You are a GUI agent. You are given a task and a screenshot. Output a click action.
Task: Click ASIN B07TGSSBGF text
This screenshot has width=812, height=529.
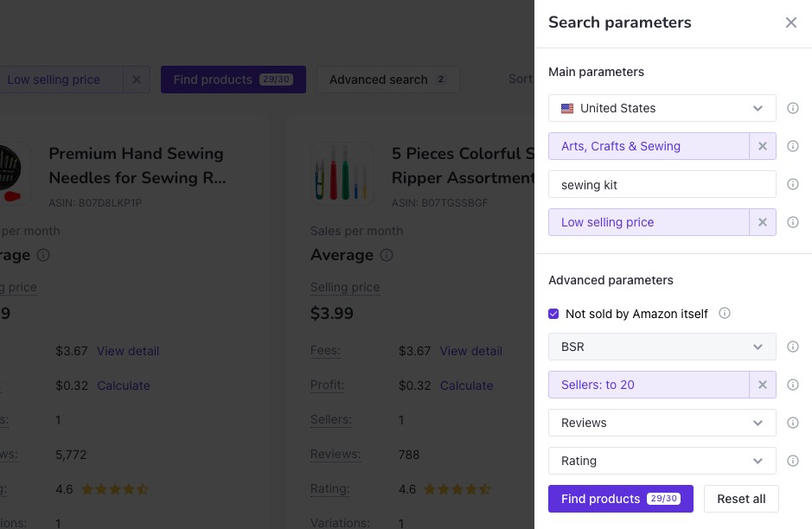439,203
